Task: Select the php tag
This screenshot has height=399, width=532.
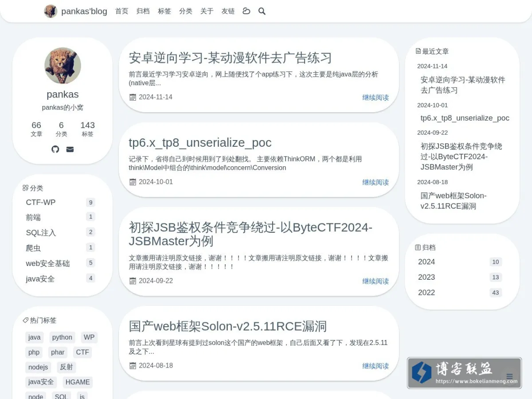Action: pos(34,352)
